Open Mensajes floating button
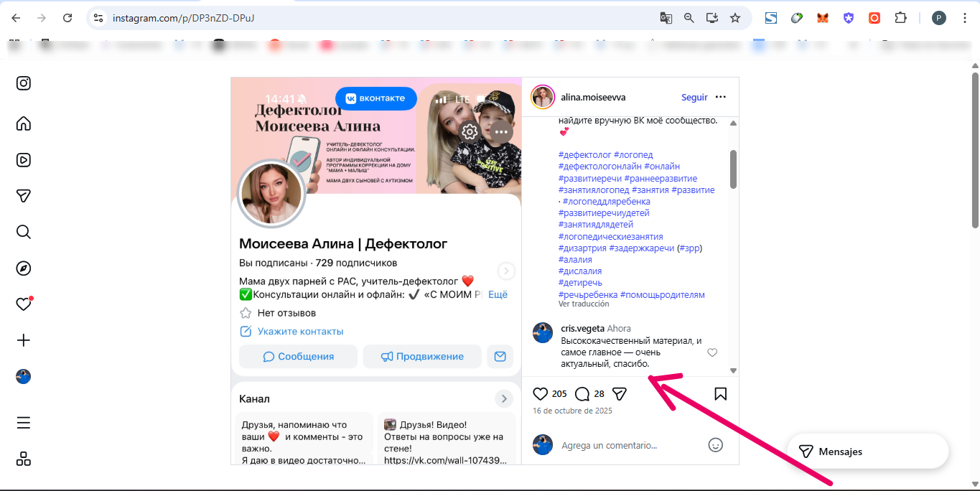 coord(868,452)
